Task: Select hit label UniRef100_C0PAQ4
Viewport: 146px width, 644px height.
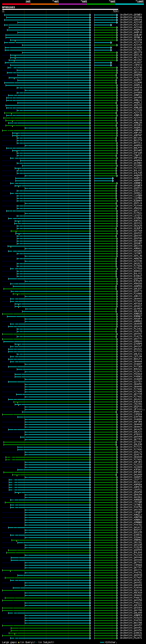Action: click(131, 565)
